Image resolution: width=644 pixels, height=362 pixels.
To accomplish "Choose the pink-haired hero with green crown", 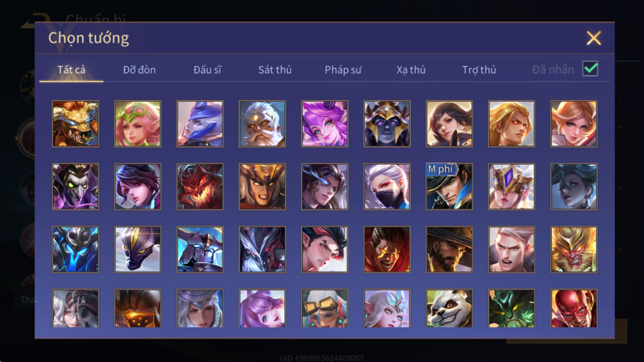I will pos(138,124).
